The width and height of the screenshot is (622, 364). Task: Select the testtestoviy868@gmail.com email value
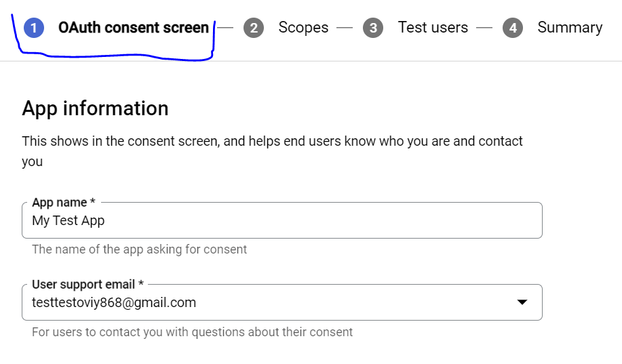[x=114, y=302]
